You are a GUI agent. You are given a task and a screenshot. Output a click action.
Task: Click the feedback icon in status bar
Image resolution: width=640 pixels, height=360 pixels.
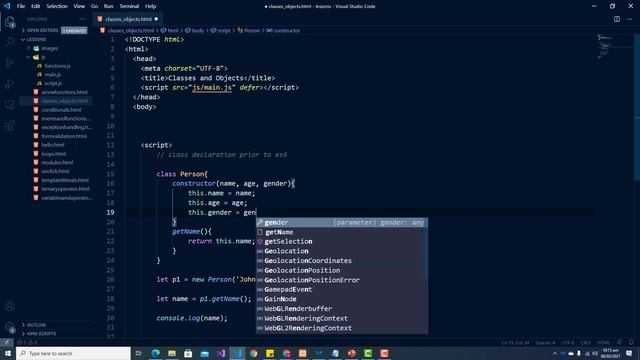click(x=620, y=342)
